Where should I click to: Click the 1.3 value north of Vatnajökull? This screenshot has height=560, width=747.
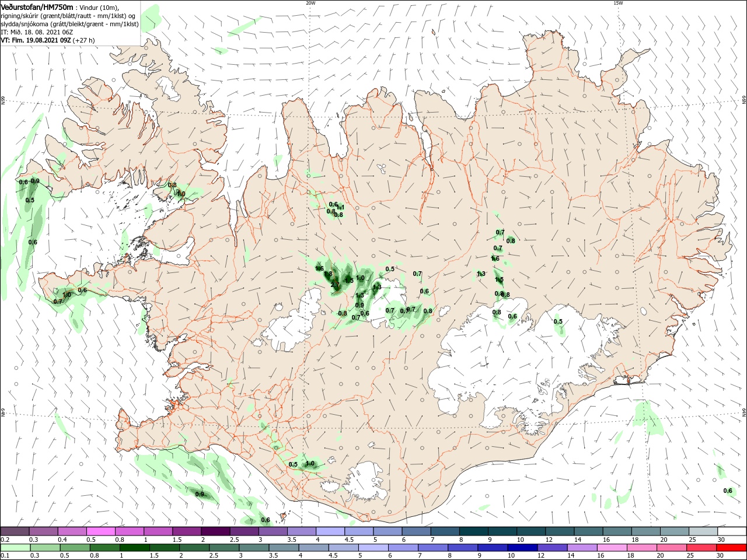click(481, 274)
